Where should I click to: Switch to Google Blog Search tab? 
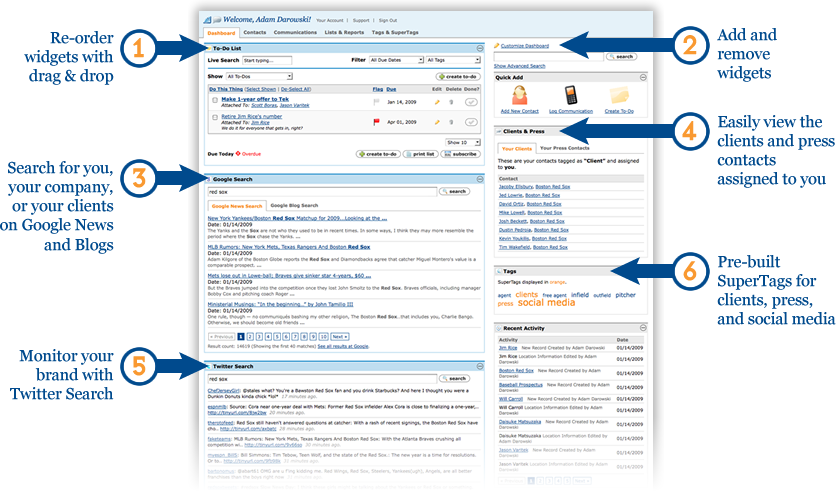[x=294, y=205]
